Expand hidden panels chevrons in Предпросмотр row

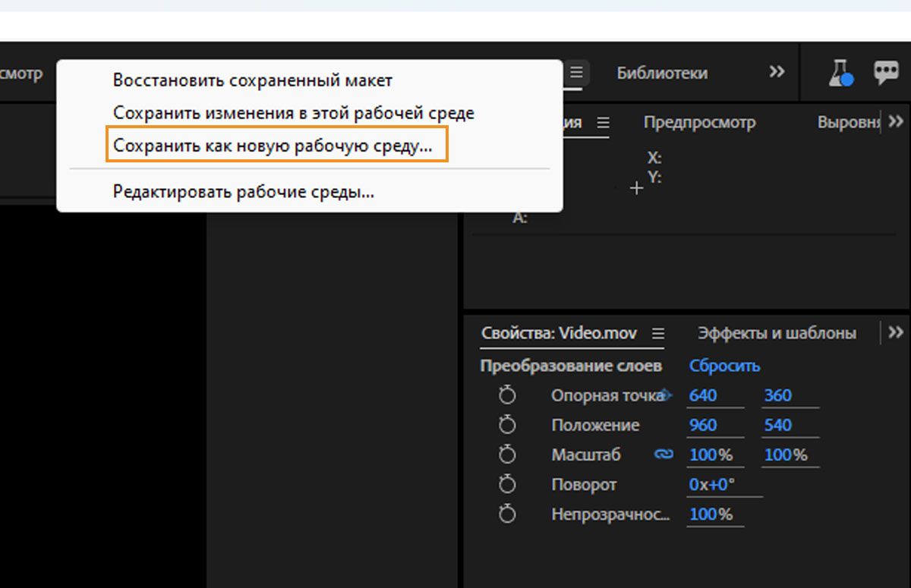(x=896, y=121)
